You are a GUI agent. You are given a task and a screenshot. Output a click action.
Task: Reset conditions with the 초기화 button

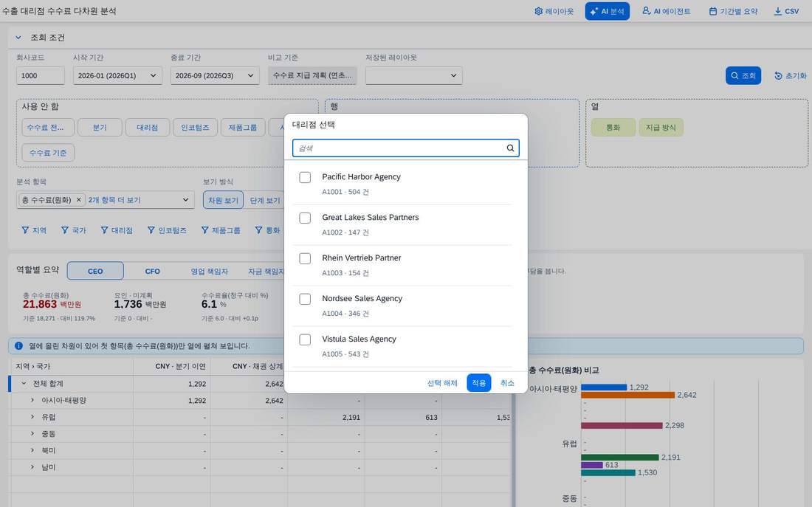[791, 75]
